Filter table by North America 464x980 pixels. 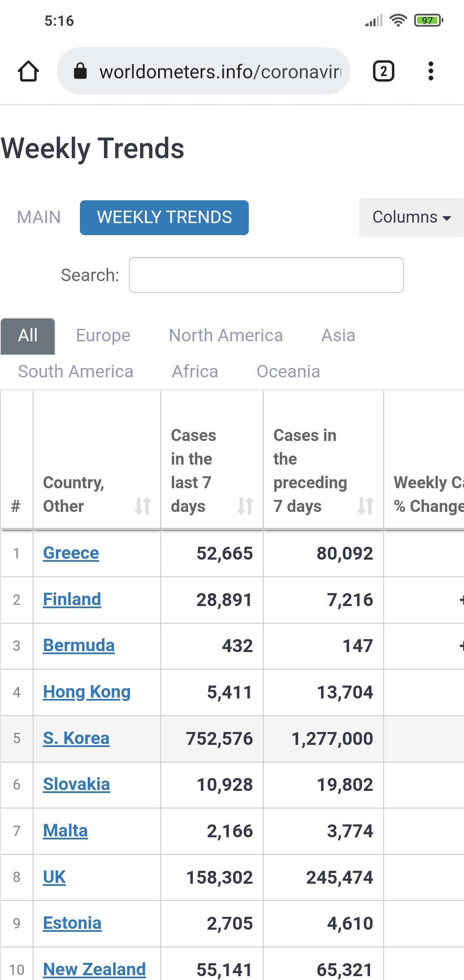click(x=226, y=335)
